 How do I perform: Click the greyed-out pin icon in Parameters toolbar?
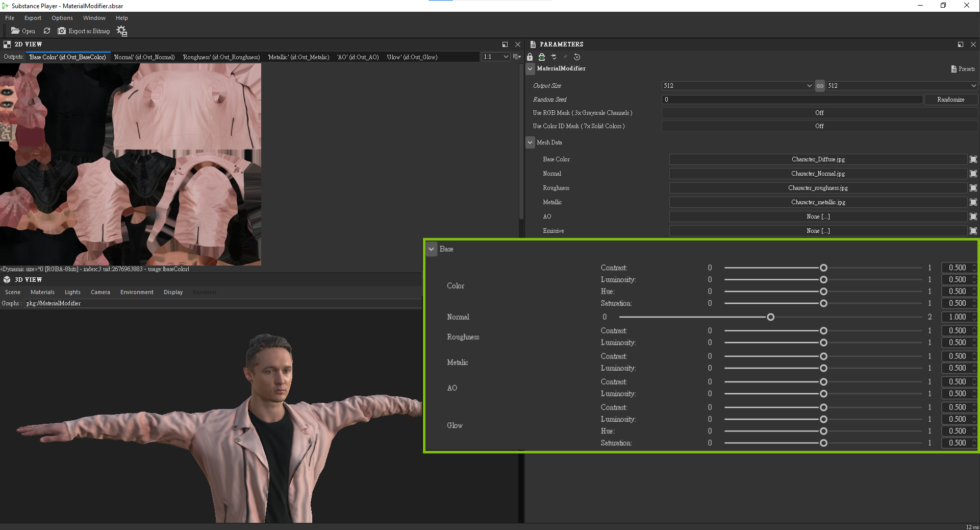pos(565,57)
